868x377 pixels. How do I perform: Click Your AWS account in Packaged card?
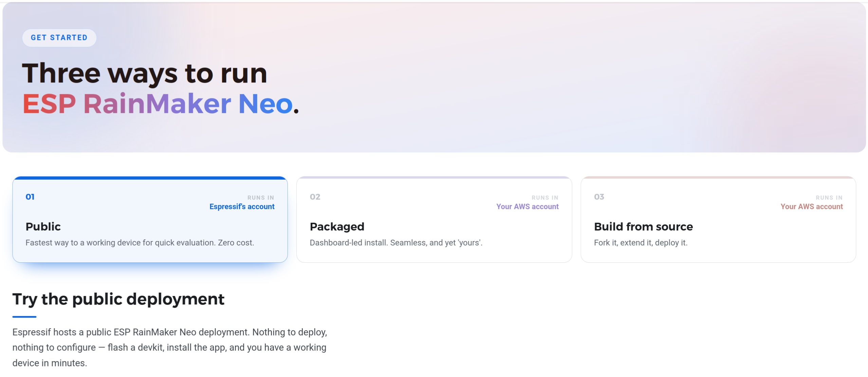(527, 207)
